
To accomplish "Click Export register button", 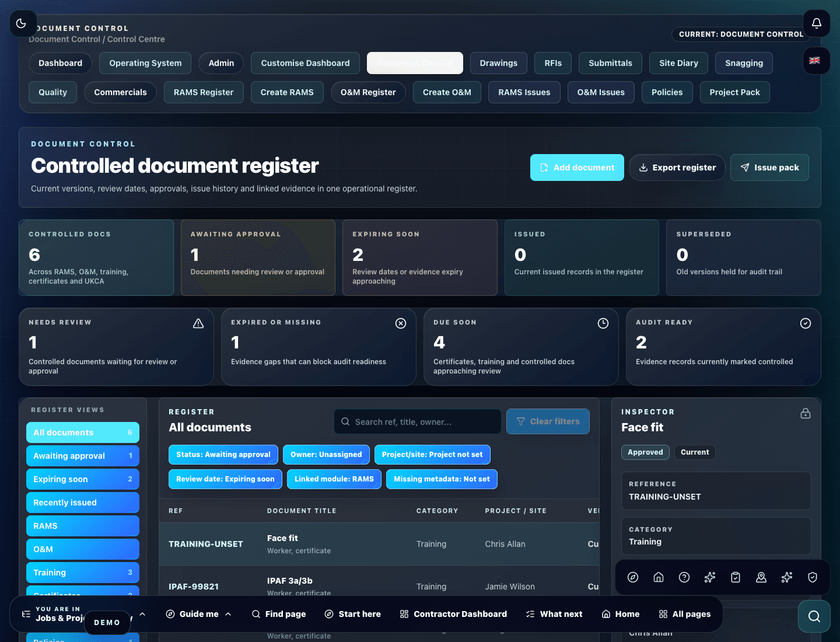I will [x=677, y=168].
